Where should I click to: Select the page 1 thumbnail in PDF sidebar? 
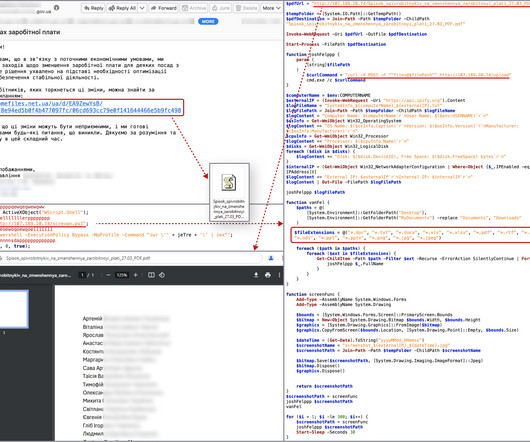coord(14,309)
